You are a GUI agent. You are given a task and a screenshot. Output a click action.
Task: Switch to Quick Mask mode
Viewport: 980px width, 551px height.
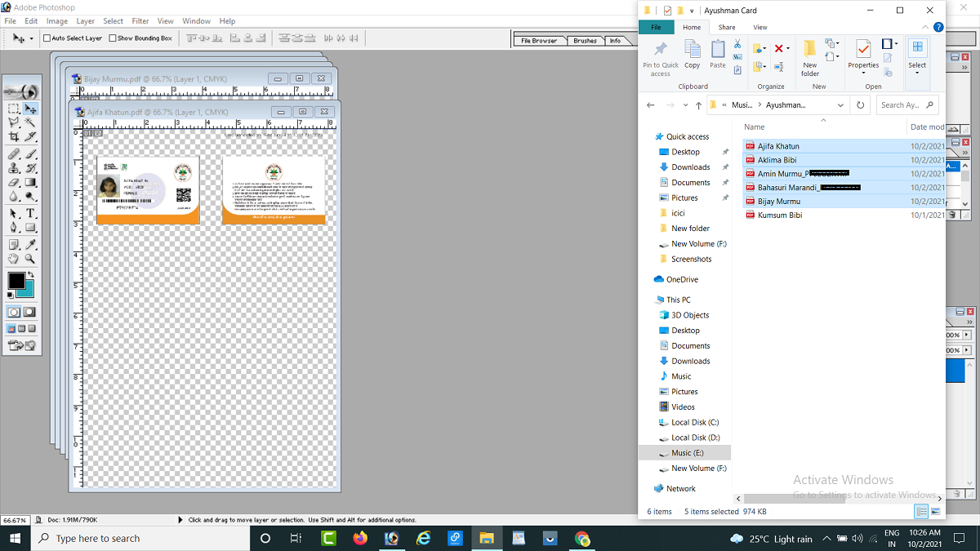(x=30, y=312)
